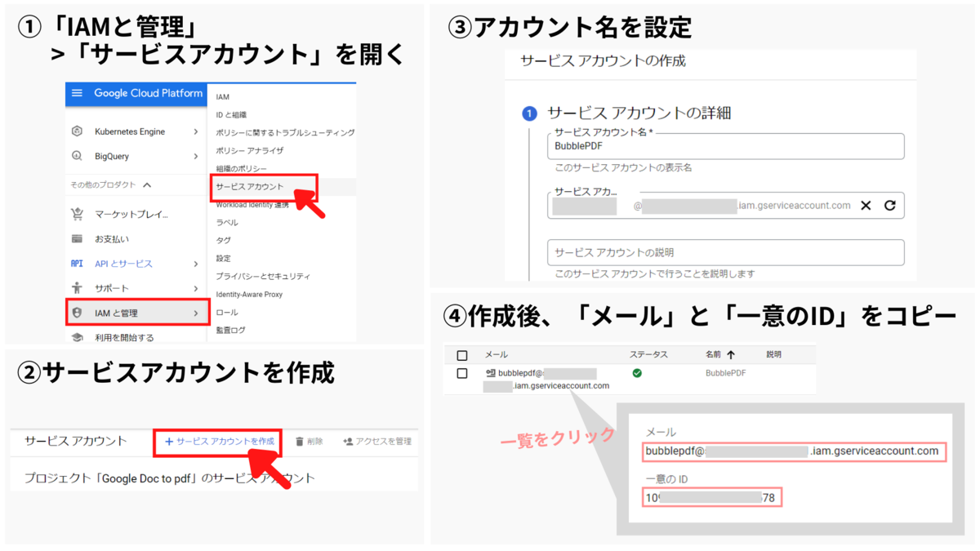Open プライバシーとセキュリティ
This screenshot has width=980, height=551.
(x=263, y=276)
